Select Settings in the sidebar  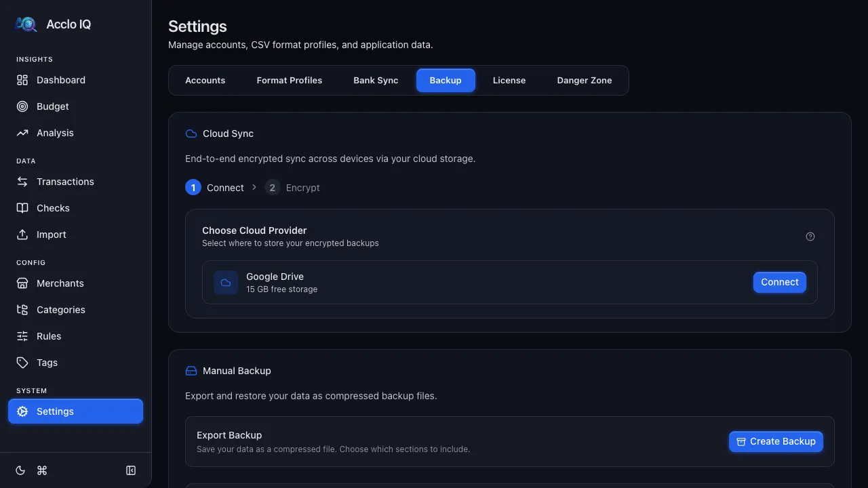click(75, 411)
